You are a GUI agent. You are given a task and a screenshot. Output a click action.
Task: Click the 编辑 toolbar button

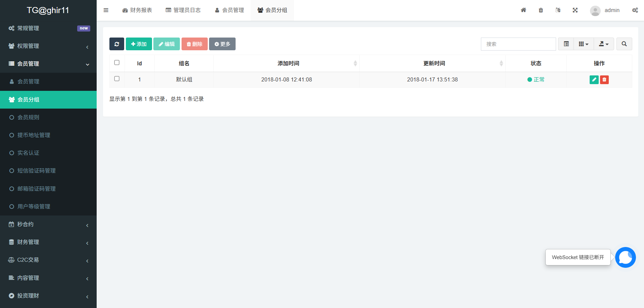(166, 44)
